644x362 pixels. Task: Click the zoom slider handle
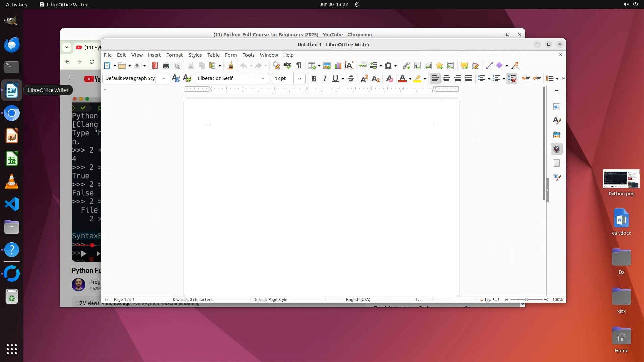coord(526,299)
